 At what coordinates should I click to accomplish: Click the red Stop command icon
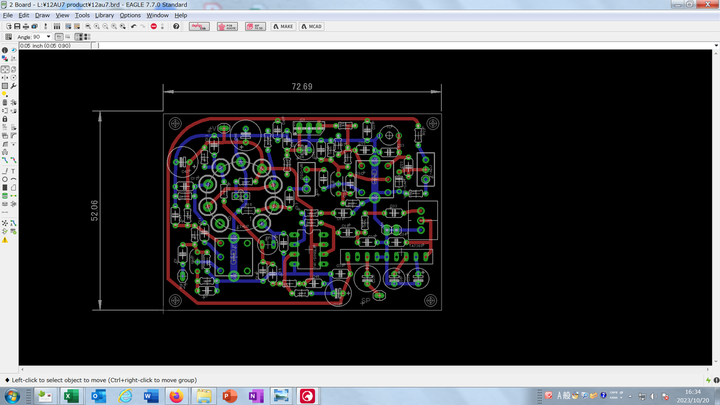click(x=153, y=26)
